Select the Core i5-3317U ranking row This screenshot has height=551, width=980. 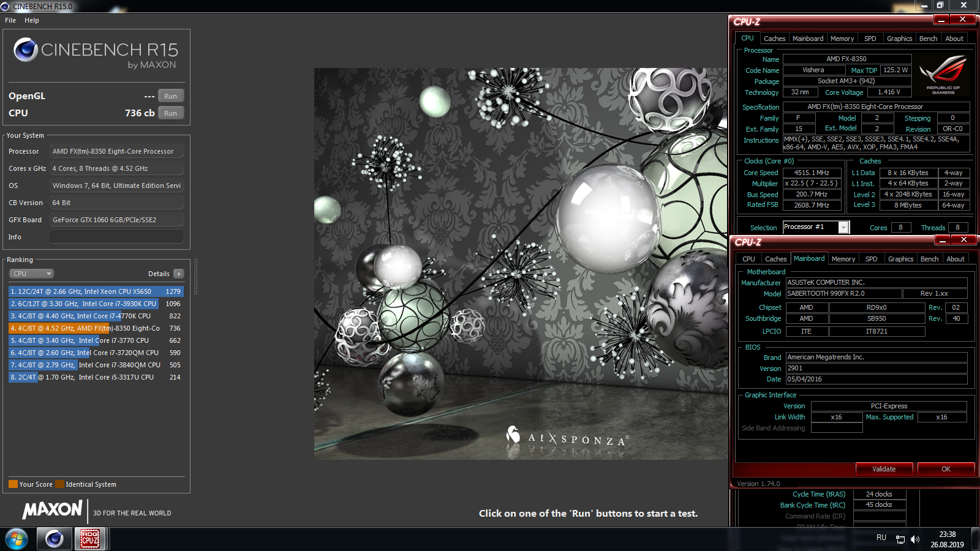(x=96, y=377)
